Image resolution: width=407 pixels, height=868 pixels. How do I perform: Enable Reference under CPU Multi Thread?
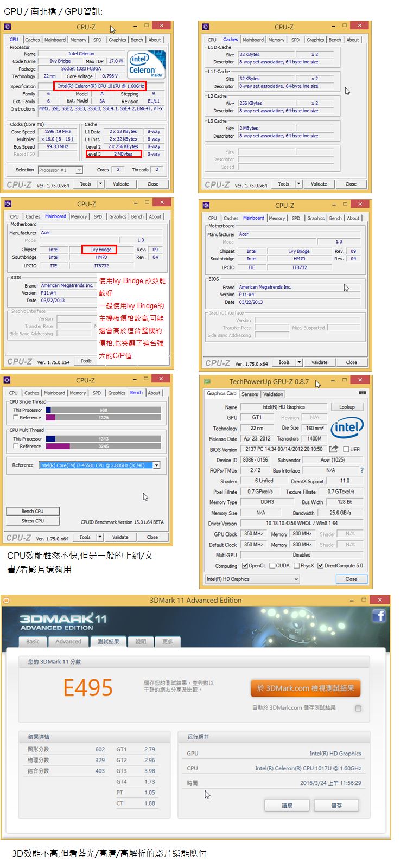(x=15, y=446)
